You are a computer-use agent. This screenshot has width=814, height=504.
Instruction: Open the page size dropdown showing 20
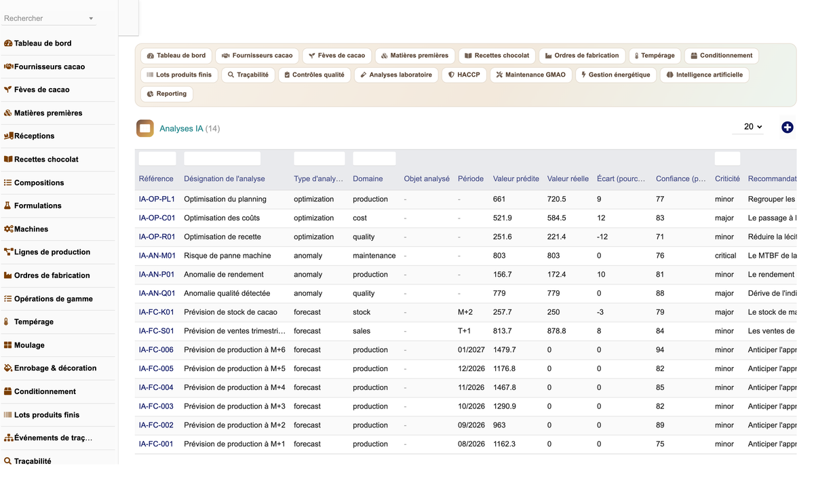(748, 127)
